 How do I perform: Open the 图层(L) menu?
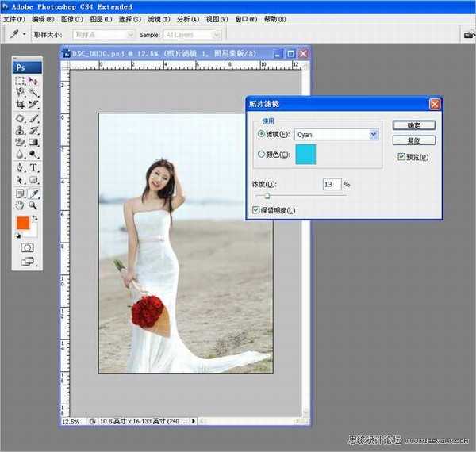click(x=101, y=19)
